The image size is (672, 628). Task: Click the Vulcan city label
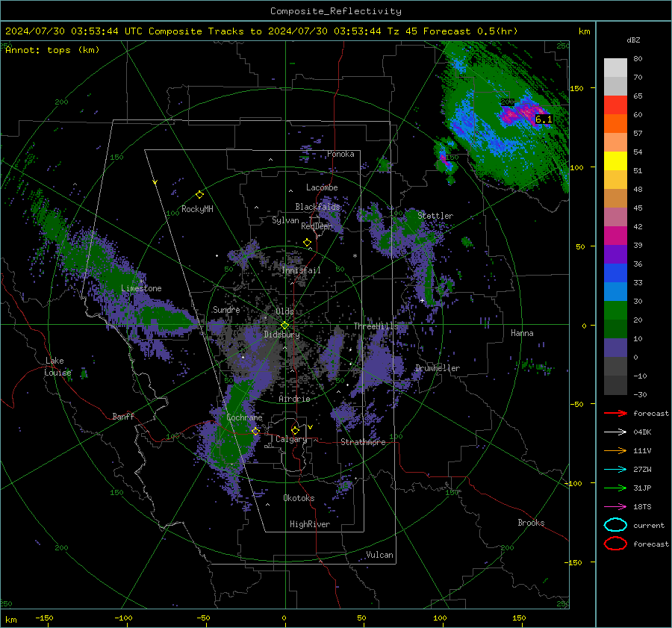point(379,555)
